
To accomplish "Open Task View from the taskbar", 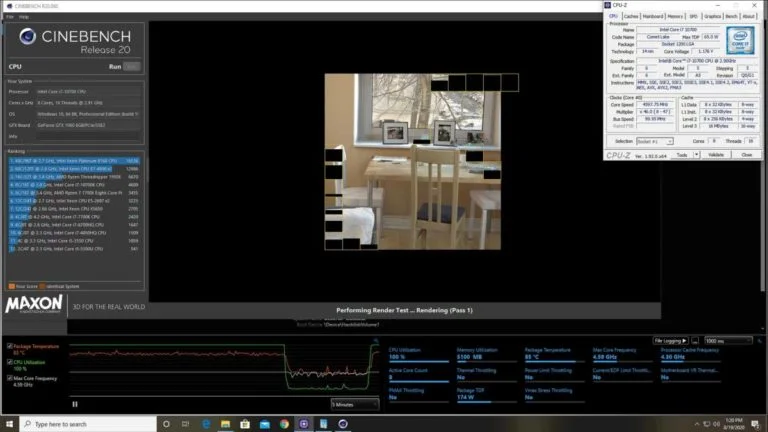I will tap(185, 424).
